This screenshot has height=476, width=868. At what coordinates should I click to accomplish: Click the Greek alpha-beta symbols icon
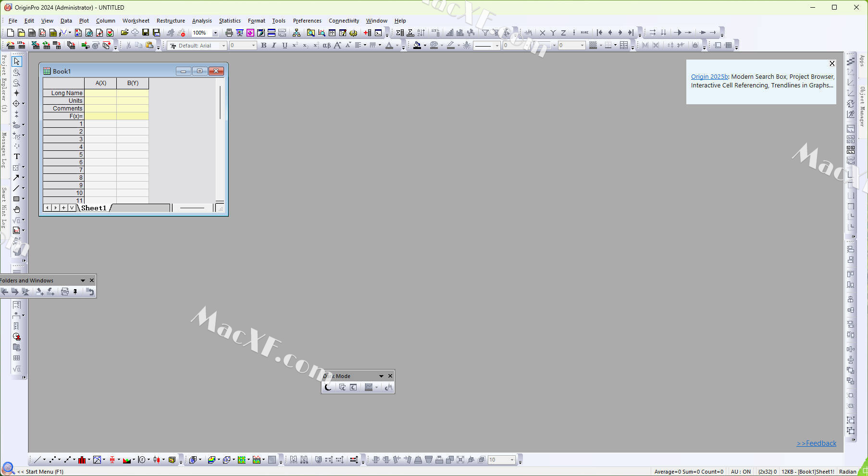point(326,45)
